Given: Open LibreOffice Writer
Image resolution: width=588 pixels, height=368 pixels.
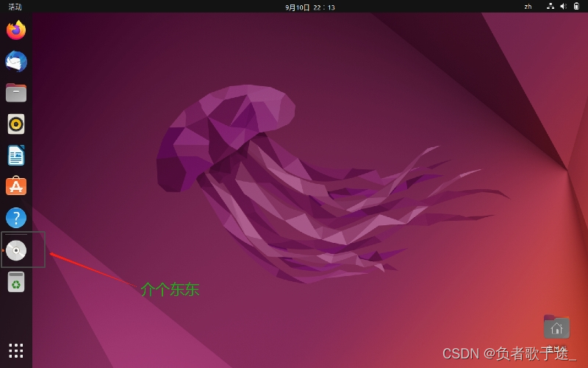Looking at the screenshot, I should (16, 155).
